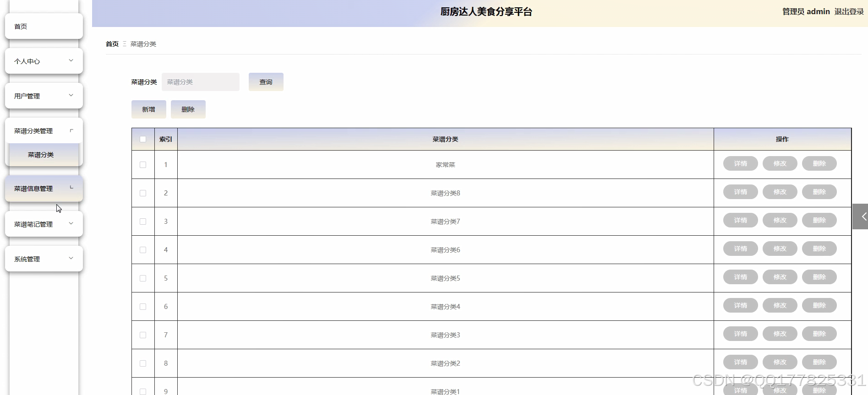This screenshot has width=868, height=395.
Task: View 详情 for 菜谱分类8
Action: point(741,192)
